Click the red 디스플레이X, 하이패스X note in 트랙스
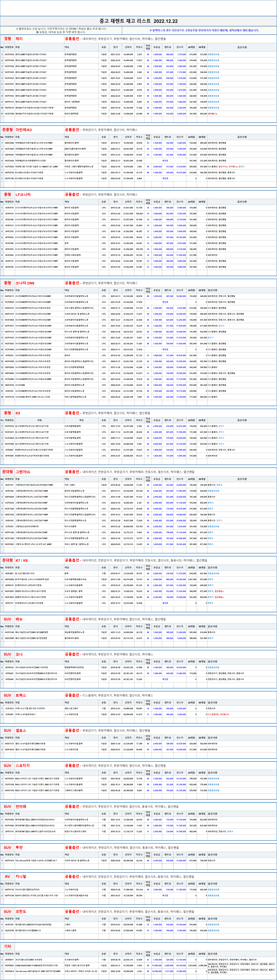The height and width of the screenshot is (980, 277). click(218, 714)
